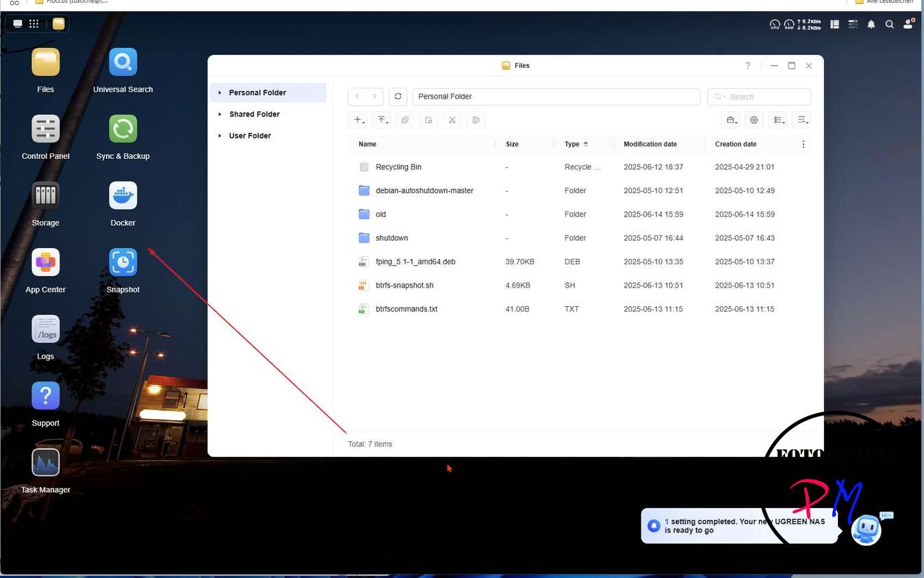
Task: Open the new item plus dropdown
Action: point(359,120)
